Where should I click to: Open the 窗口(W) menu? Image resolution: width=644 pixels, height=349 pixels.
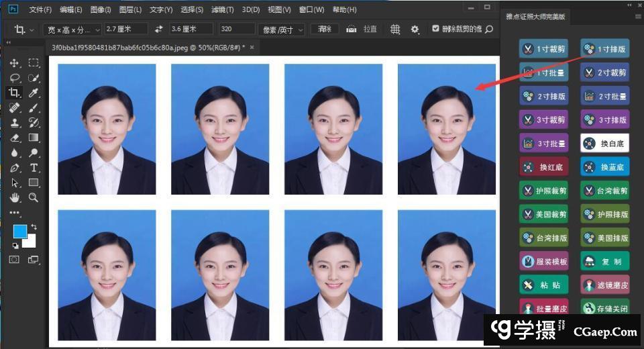tap(311, 9)
